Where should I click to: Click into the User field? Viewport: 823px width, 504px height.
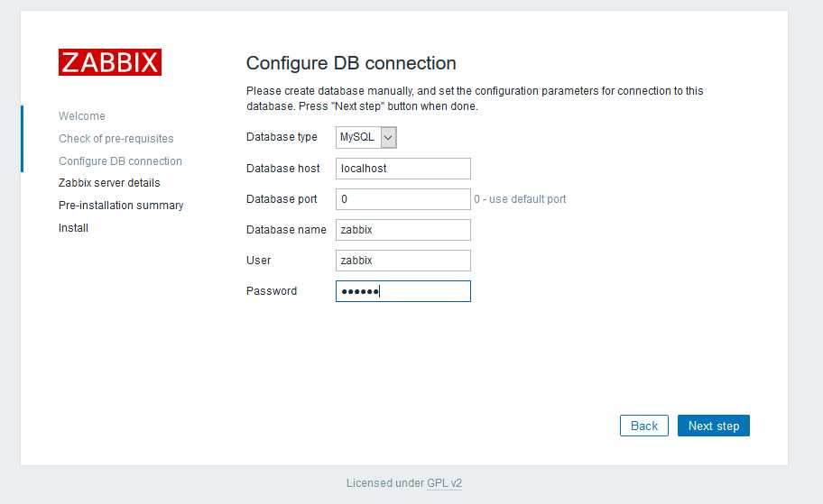[x=403, y=261]
